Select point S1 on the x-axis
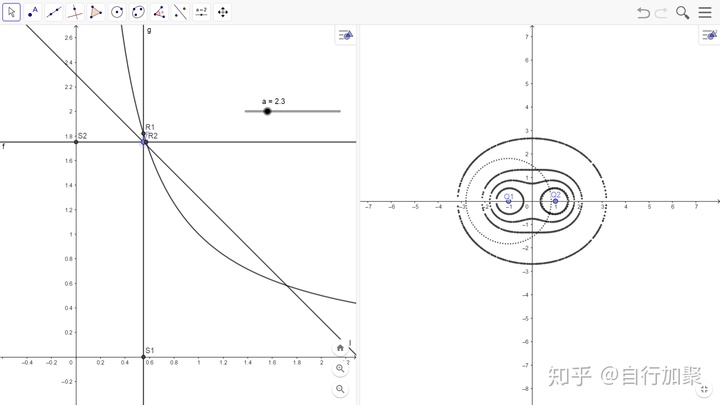 pyautogui.click(x=143, y=357)
